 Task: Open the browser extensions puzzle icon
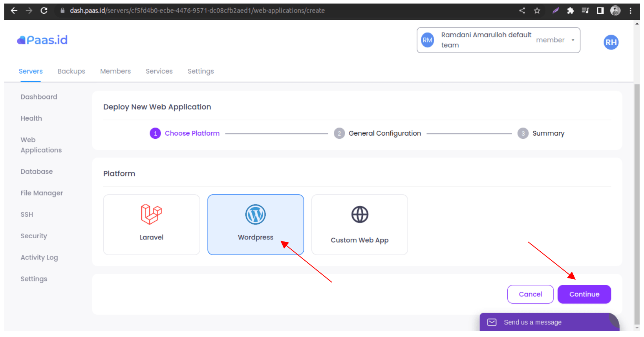[570, 11]
